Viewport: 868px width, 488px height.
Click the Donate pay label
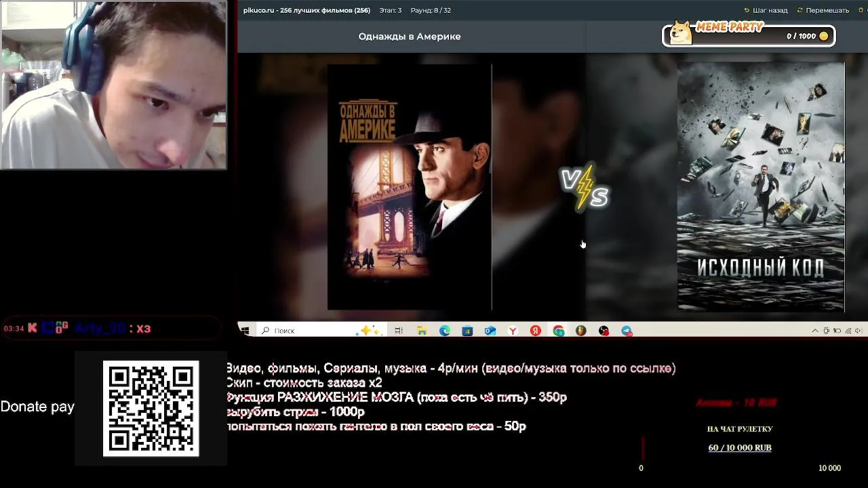(x=37, y=407)
